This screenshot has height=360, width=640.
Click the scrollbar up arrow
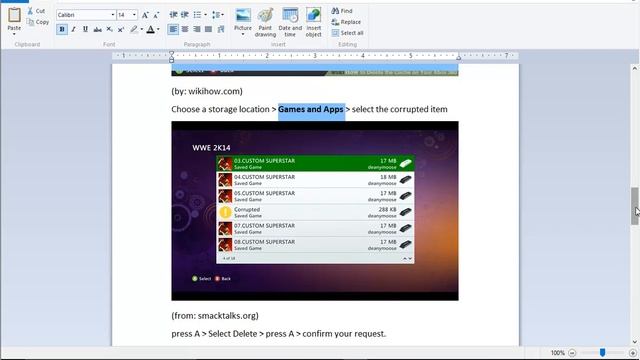(634, 69)
